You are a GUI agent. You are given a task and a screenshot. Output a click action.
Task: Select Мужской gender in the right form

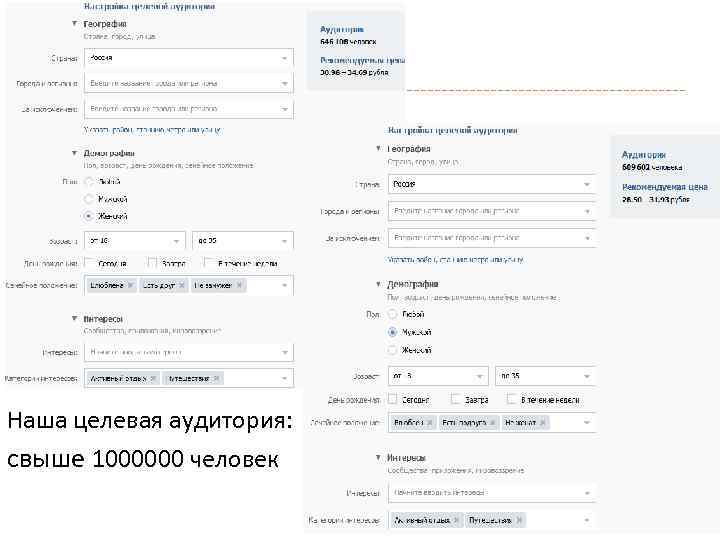tap(392, 332)
